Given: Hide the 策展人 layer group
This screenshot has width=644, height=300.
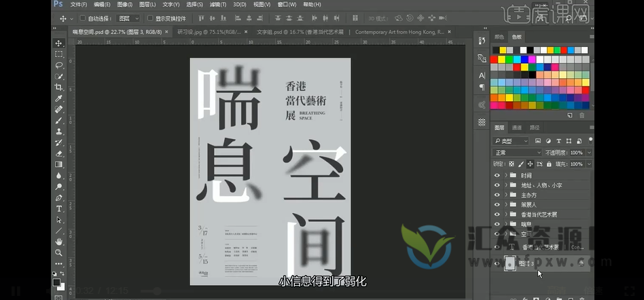Looking at the screenshot, I should (497, 204).
